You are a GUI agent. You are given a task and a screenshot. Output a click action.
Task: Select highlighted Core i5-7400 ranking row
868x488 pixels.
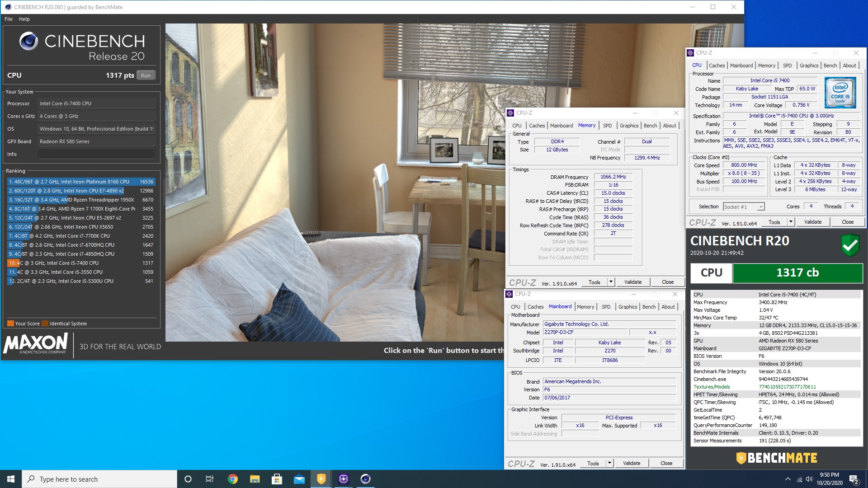coord(81,263)
